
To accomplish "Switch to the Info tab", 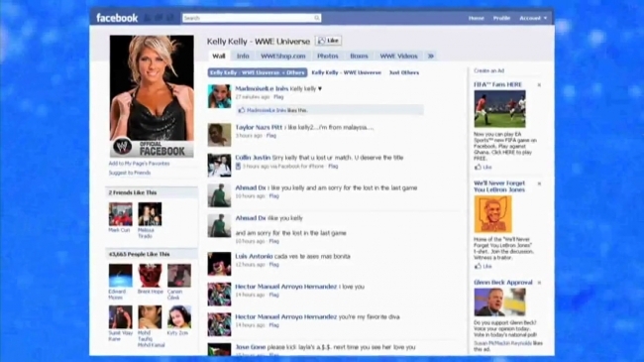I will point(243,56).
